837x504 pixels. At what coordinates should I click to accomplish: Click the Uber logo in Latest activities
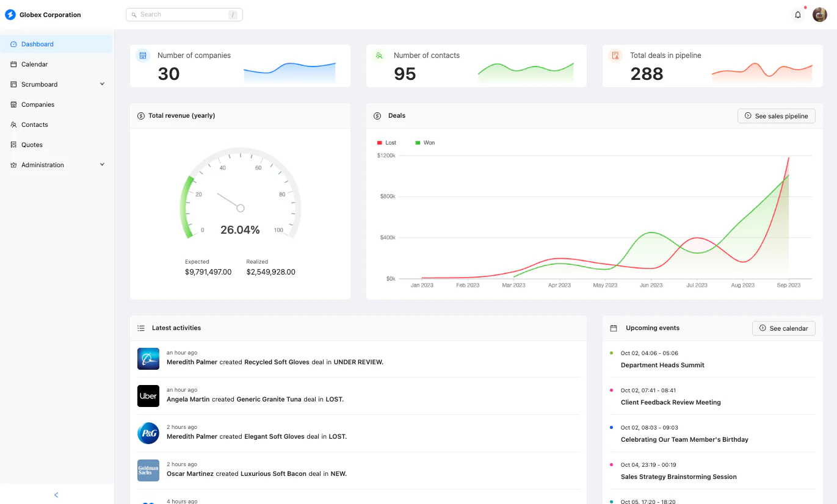tap(148, 396)
